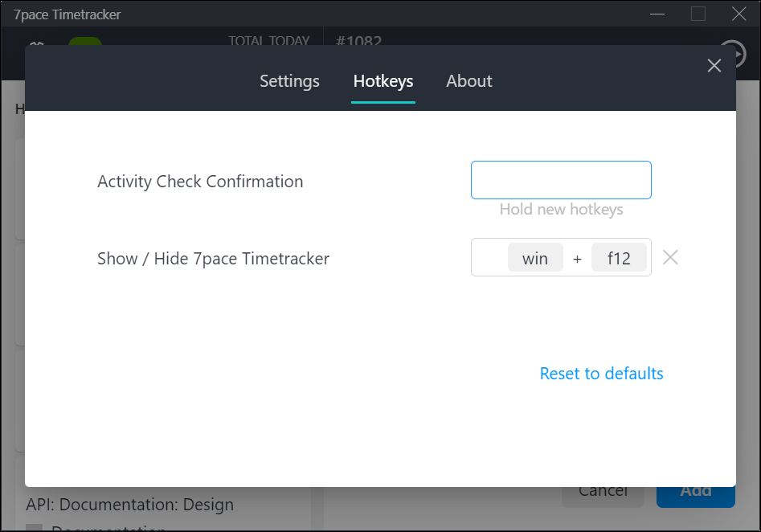Click the Show / Hide Timetracker hotkey field
The width and height of the screenshot is (761, 532).
[561, 257]
